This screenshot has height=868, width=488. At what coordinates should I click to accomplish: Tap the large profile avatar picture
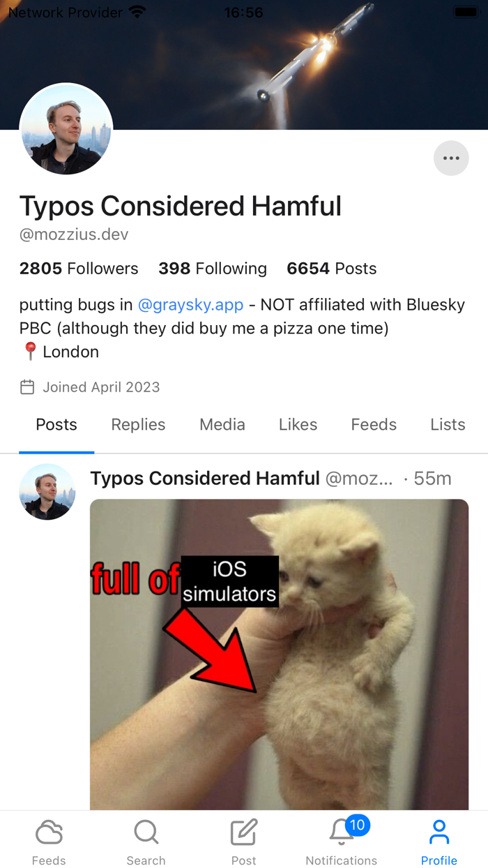[66, 129]
